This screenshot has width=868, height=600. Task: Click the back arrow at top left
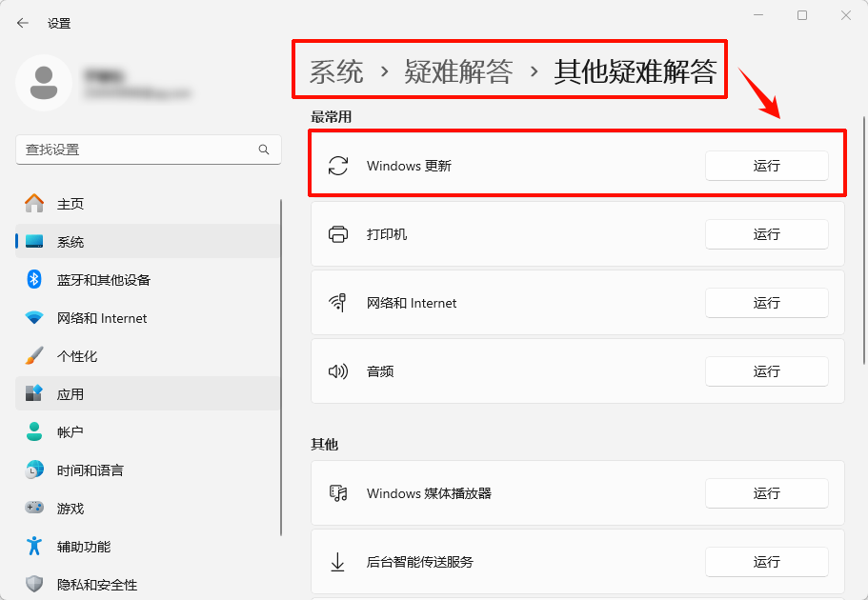[x=21, y=22]
